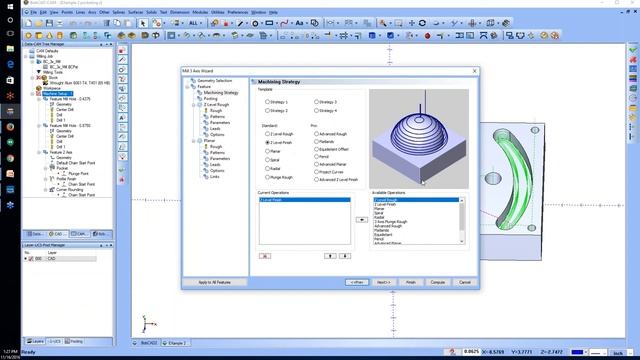Click the cylinder solid primitive icon
This screenshot has width=640, height=360.
pyautogui.click(x=60, y=36)
